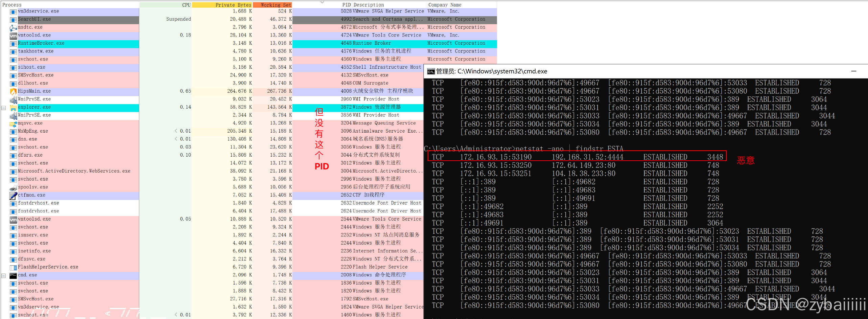868x319 pixels.
Task: Click the vmtoolsd.exe icon with PID 2544
Action: [13, 220]
